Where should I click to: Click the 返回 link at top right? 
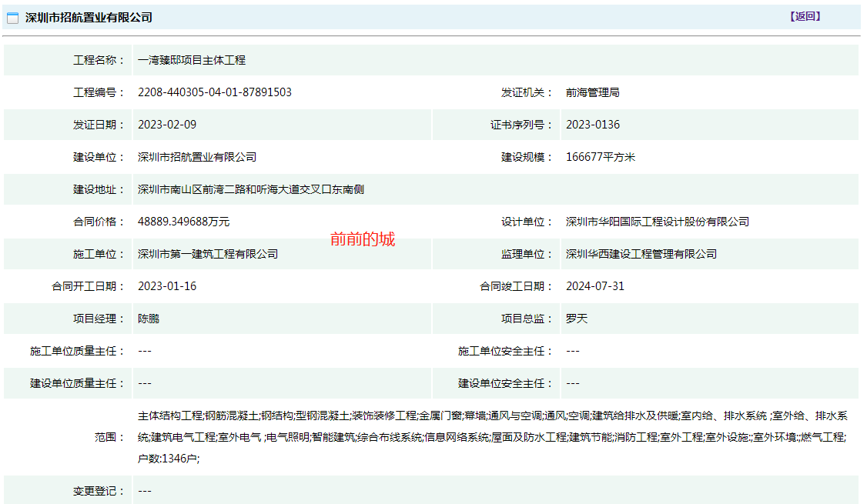click(805, 16)
